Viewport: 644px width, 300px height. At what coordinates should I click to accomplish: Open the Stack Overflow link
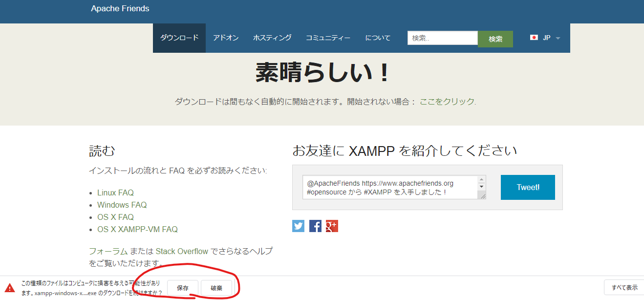pos(182,251)
